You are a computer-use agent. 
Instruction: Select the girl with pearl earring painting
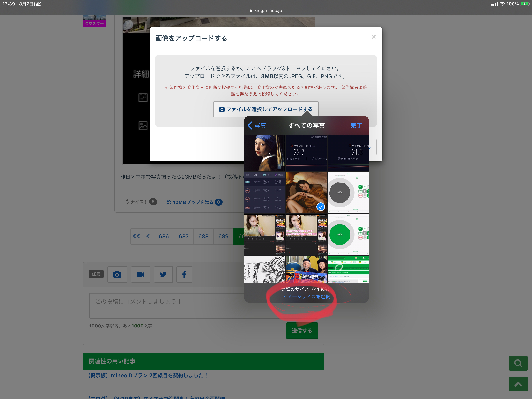(x=264, y=153)
